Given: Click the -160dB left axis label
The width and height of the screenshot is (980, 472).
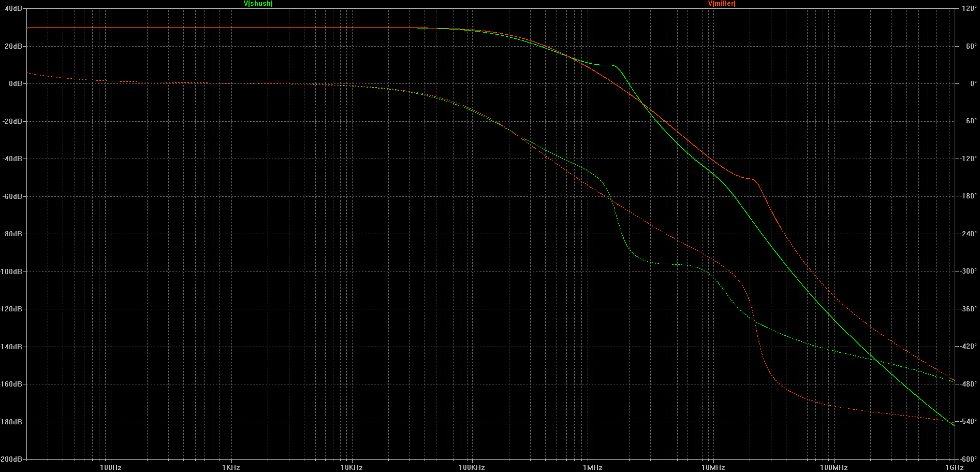Looking at the screenshot, I should tap(11, 384).
